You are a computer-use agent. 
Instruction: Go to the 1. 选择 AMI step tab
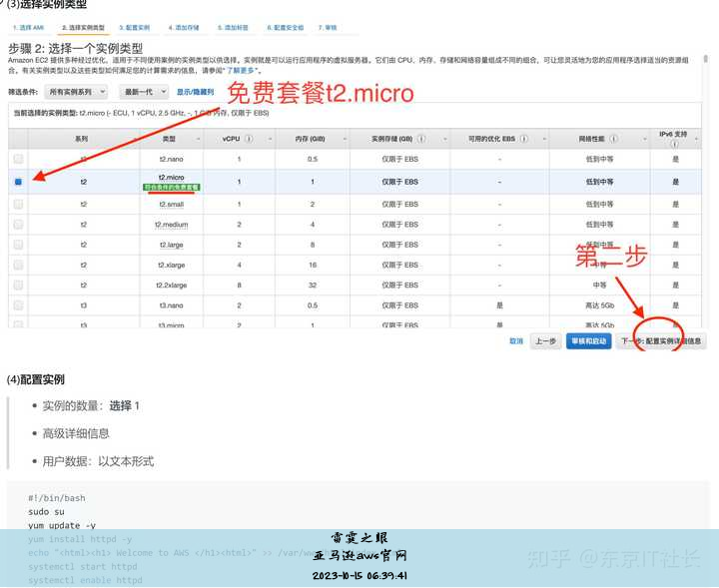[28, 28]
